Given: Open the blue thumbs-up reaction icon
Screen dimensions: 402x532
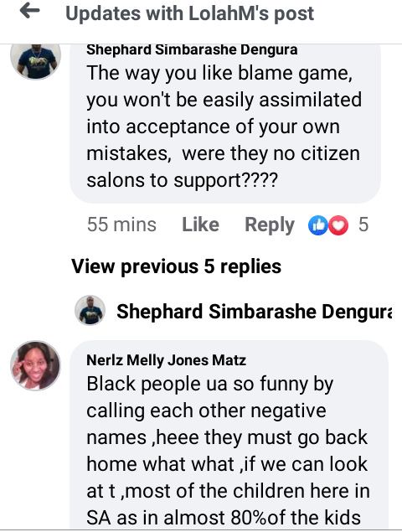Looking at the screenshot, I should click(x=317, y=225).
